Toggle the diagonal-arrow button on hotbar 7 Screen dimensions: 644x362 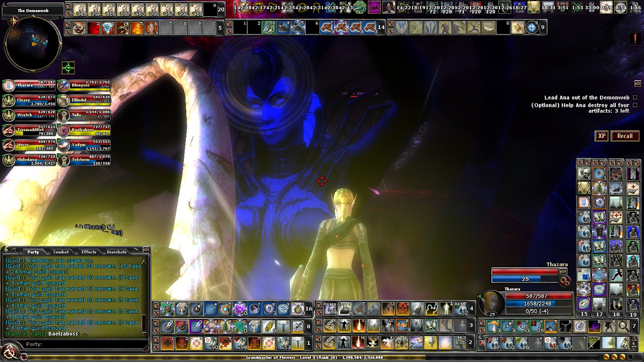pyautogui.click(x=482, y=323)
